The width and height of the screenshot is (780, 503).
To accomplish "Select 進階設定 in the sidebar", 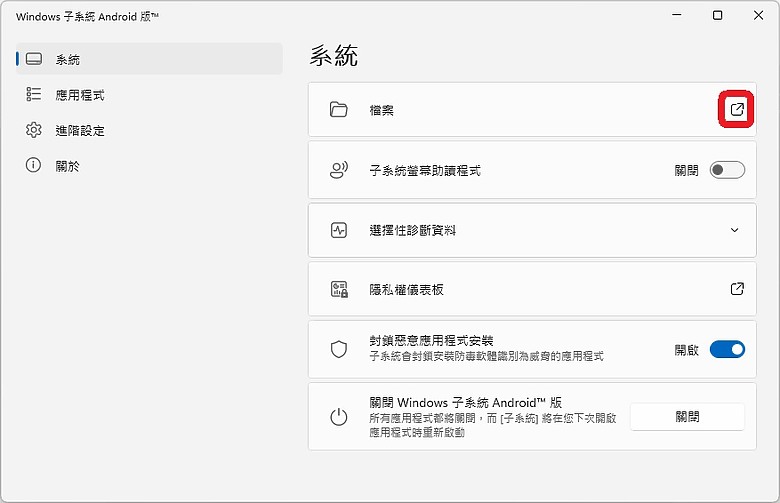I will 149,130.
